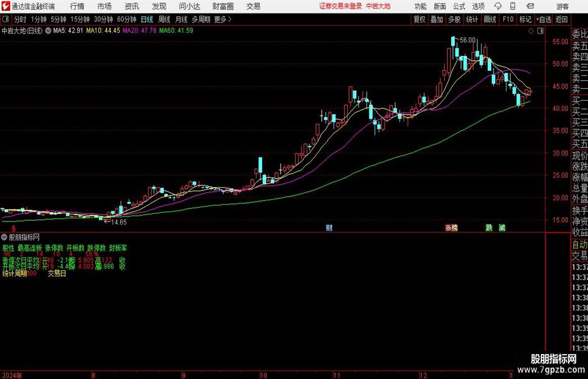Click the 14.65 low price label
The image size is (588, 379).
click(119, 222)
